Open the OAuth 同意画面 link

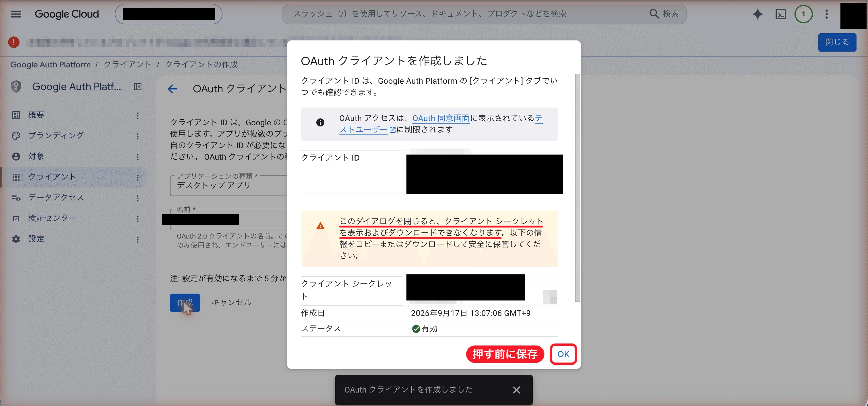pyautogui.click(x=441, y=118)
